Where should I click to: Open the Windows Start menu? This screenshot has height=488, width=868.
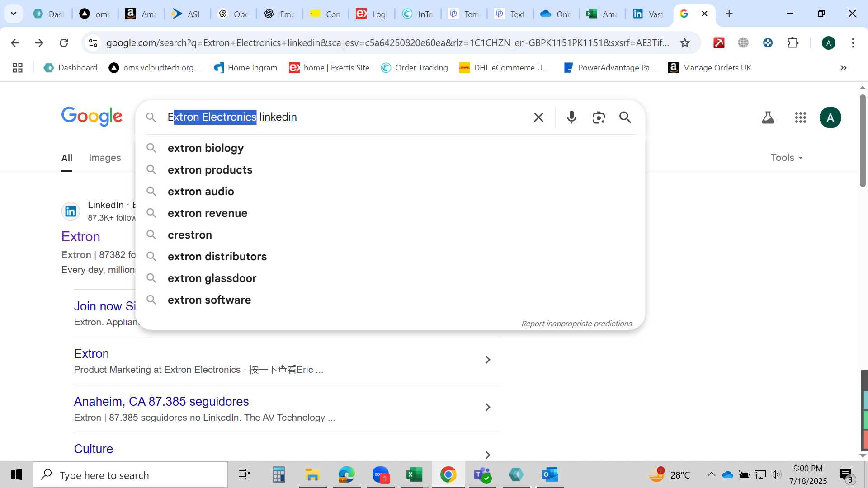[x=16, y=475]
